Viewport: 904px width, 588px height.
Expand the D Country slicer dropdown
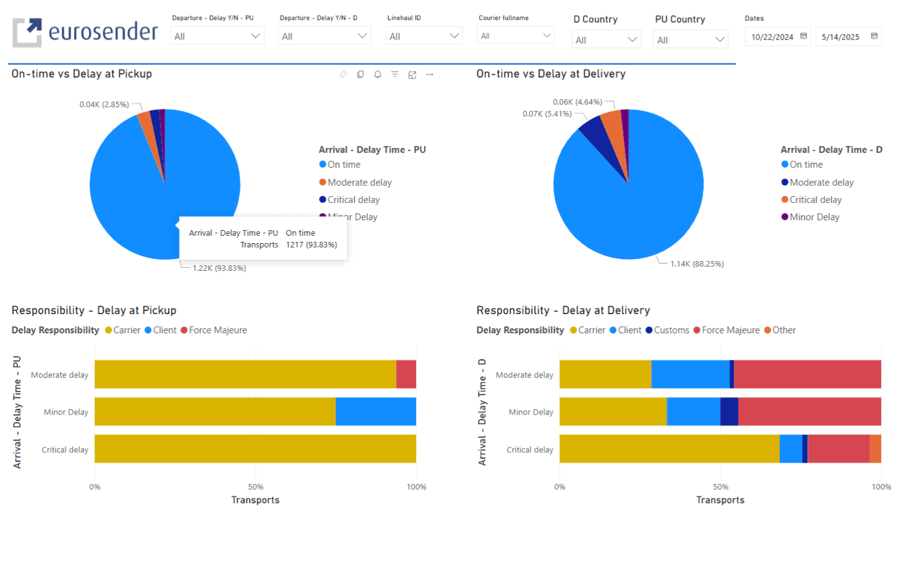[x=606, y=39]
